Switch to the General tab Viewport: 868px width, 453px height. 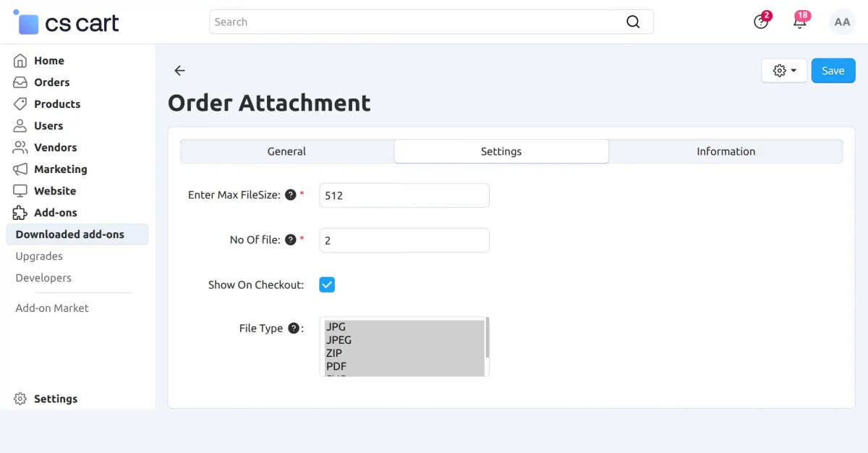tap(286, 151)
